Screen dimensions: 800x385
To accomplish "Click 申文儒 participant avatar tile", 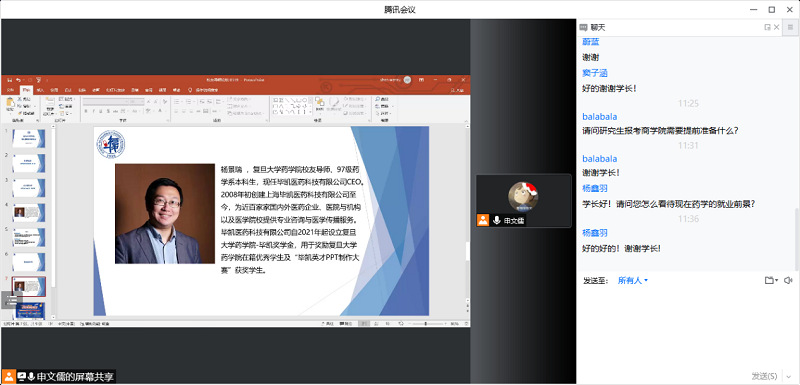I will [x=523, y=200].
